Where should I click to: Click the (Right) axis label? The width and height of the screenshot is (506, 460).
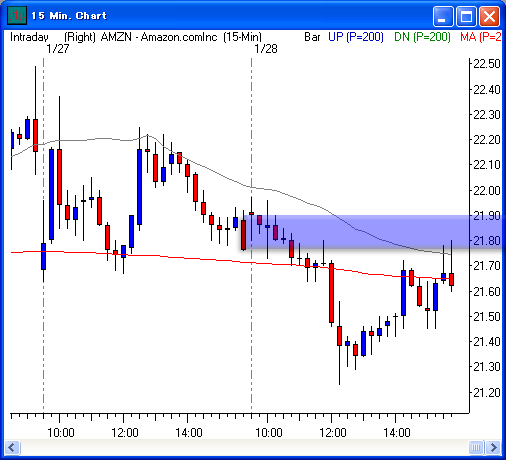click(x=80, y=37)
